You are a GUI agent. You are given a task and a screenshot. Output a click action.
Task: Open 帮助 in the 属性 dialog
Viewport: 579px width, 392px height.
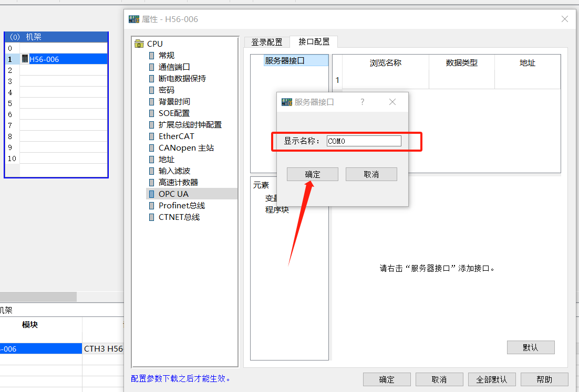click(x=544, y=379)
